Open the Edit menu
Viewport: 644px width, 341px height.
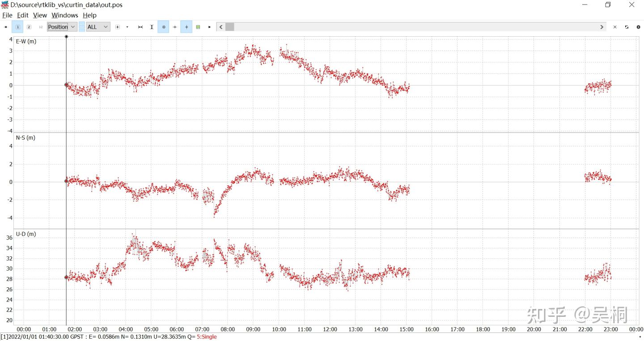click(x=22, y=15)
